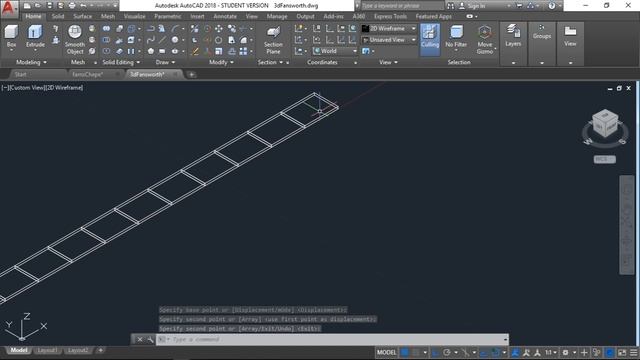Click the Move Gizmo tool
The image size is (640, 360).
(484, 40)
